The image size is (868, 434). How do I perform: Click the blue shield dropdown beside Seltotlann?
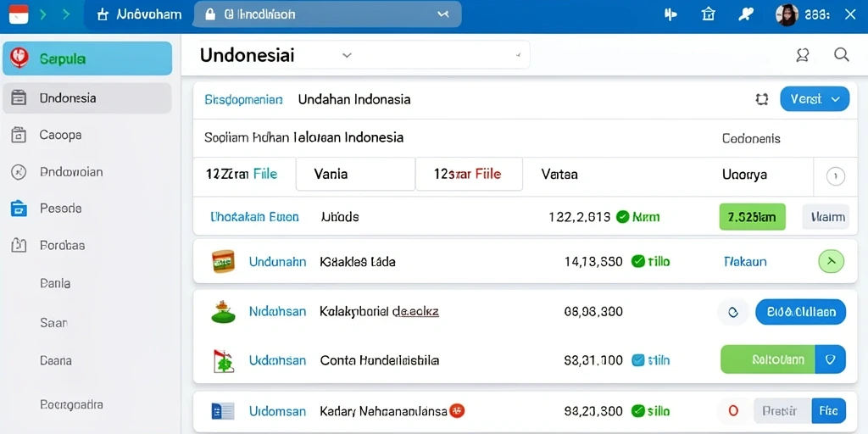[831, 359]
